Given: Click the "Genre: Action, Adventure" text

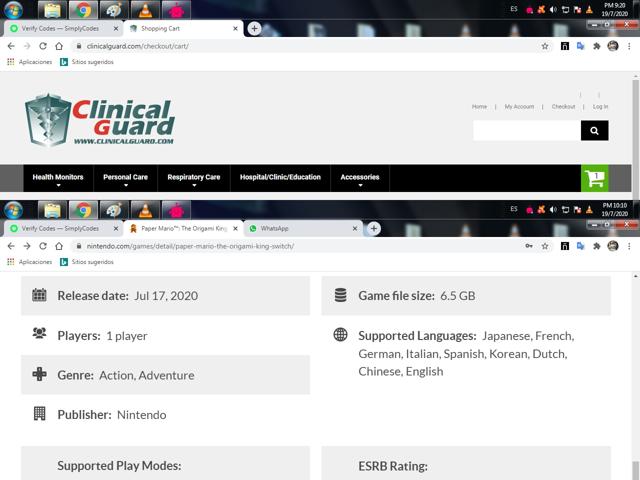Looking at the screenshot, I should click(126, 375).
